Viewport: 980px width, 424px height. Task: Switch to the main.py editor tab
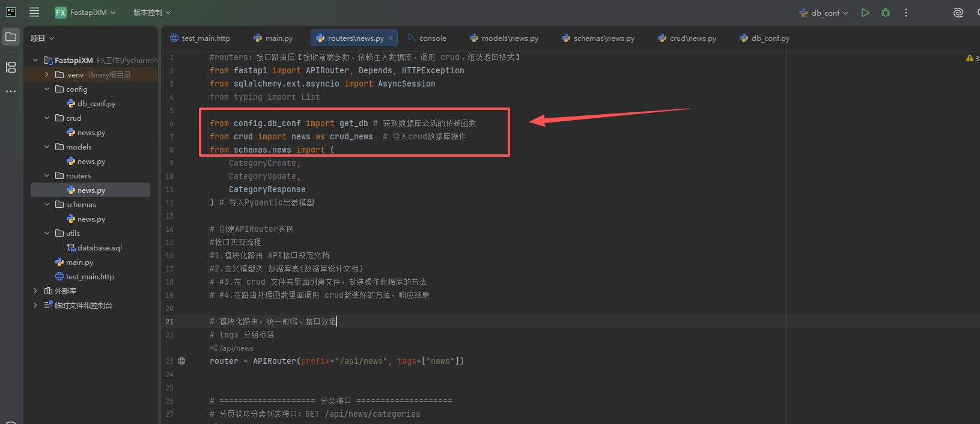(x=273, y=38)
